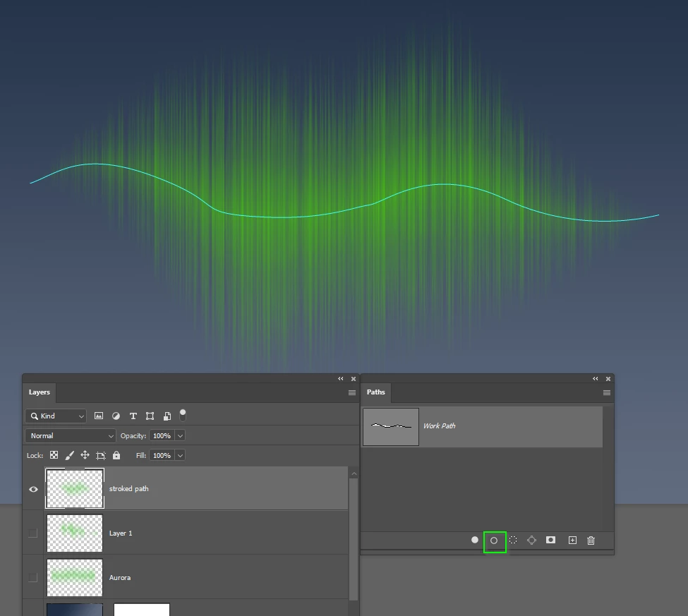688x616 pixels.
Task: Expand the Opacity slider dropdown
Action: (x=181, y=435)
